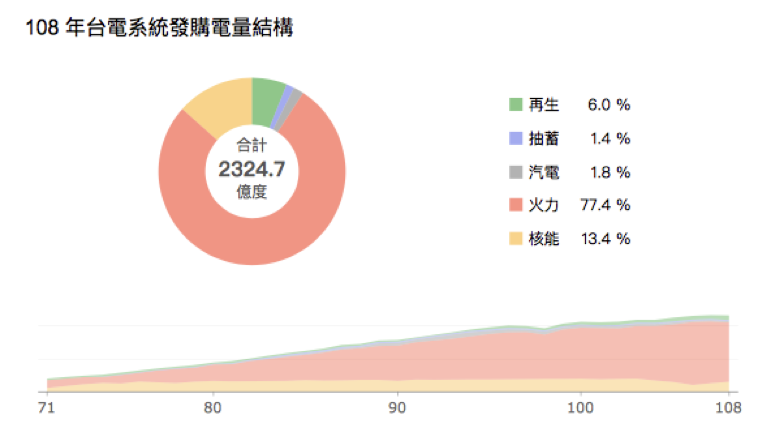Select year 80 on the timeline axis
Image resolution: width=758 pixels, height=432 pixels.
pyautogui.click(x=212, y=407)
